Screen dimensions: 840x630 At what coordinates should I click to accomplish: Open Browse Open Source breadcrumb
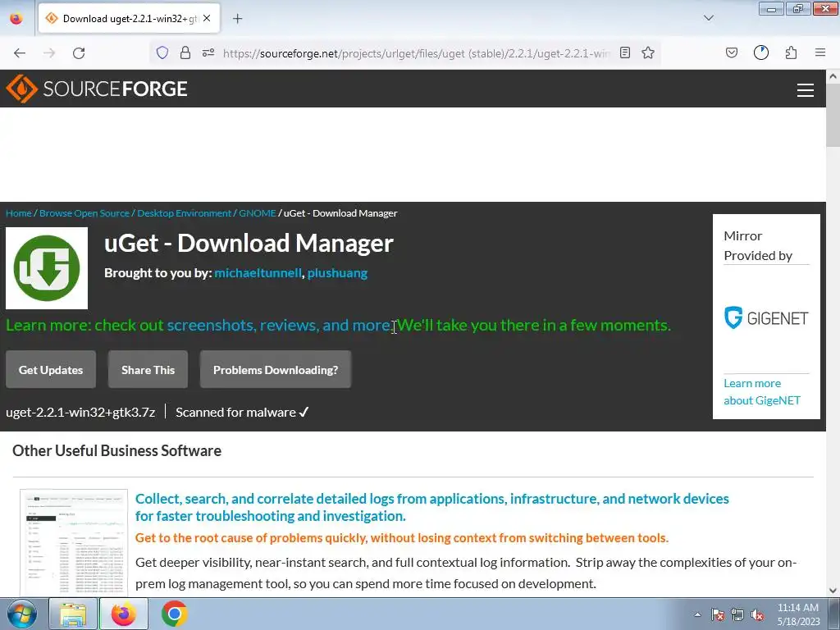[84, 213]
